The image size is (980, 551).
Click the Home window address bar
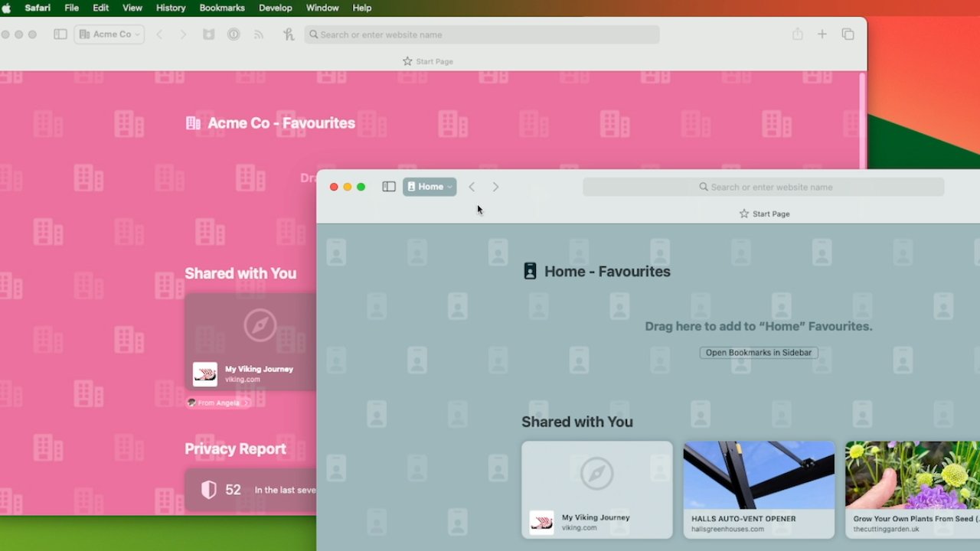(763, 187)
